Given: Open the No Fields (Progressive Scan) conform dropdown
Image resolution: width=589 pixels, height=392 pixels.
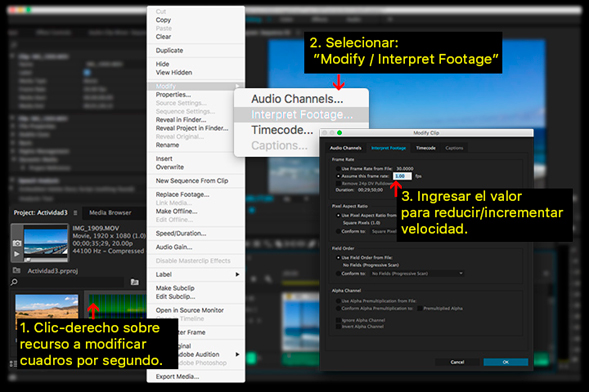Looking at the screenshot, I should (417, 273).
